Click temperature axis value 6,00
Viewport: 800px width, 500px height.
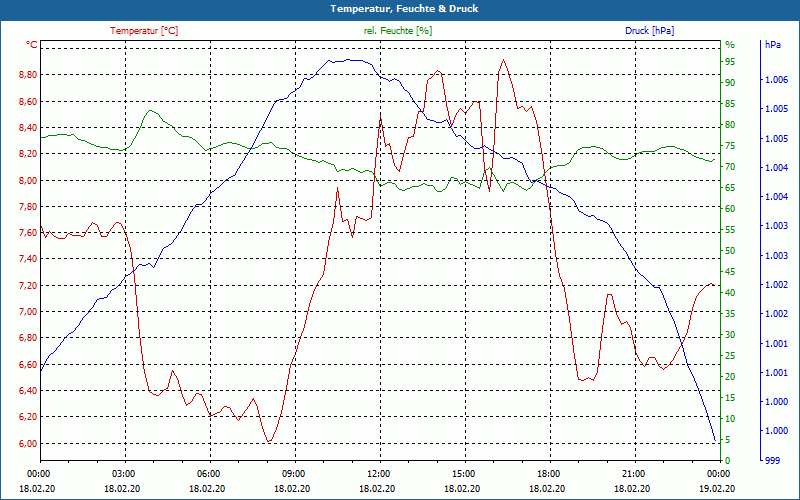point(28,443)
